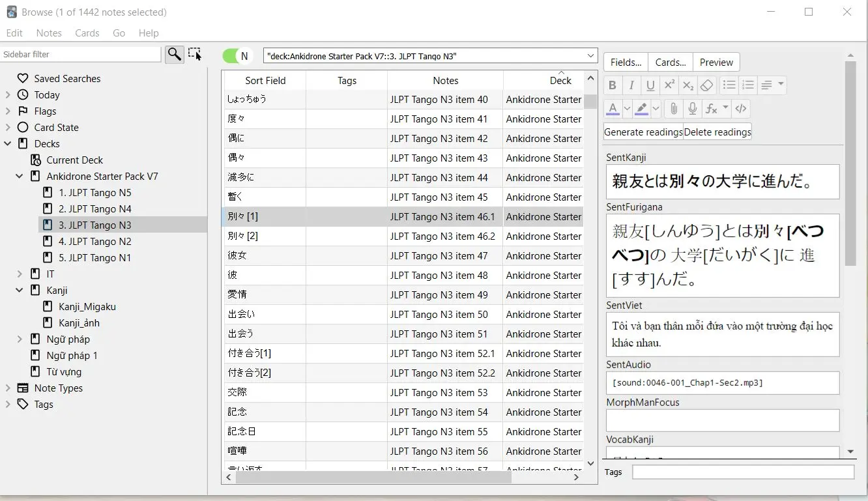The image size is (868, 501).
Task: Insert an unordered list in the editor
Action: click(729, 85)
